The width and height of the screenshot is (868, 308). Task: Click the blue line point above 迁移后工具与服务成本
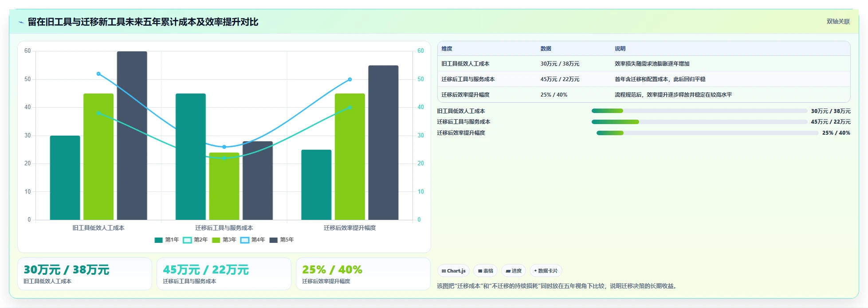[224, 147]
